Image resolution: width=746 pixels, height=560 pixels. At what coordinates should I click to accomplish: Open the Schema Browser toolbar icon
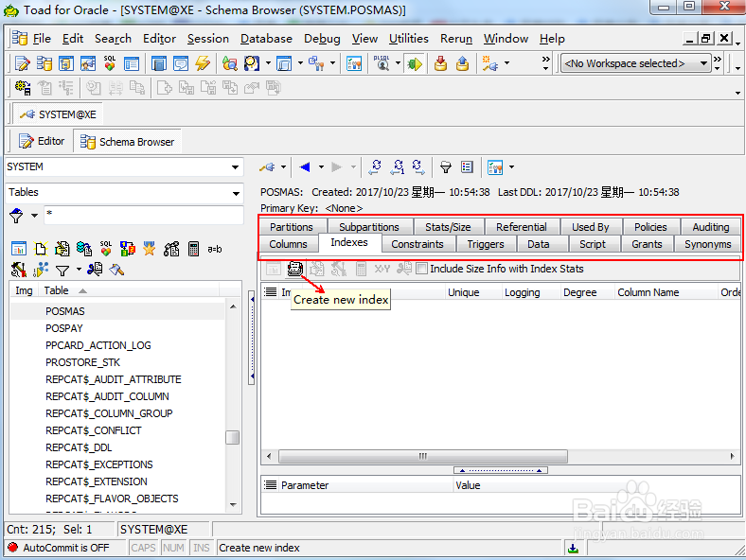44,63
